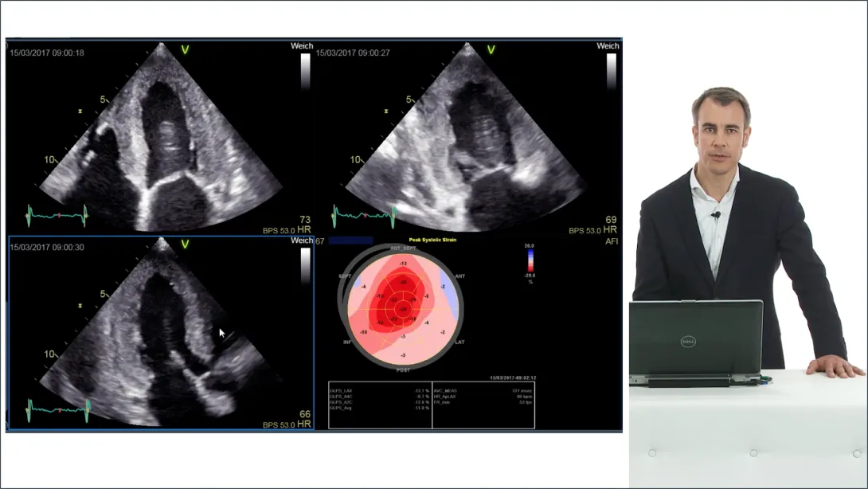Click the heart rate value 69
Viewport: 868px width, 489px height.
pos(611,220)
